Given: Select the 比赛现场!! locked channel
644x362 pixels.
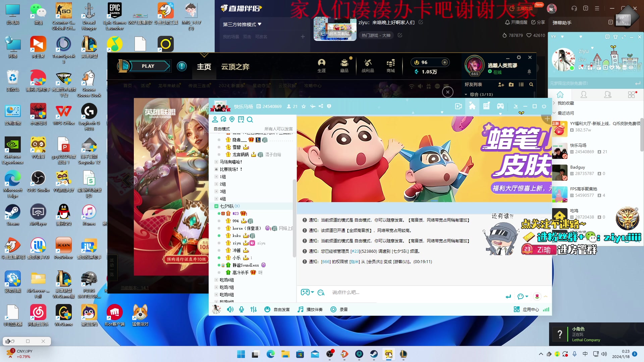Looking at the screenshot, I should (231, 169).
